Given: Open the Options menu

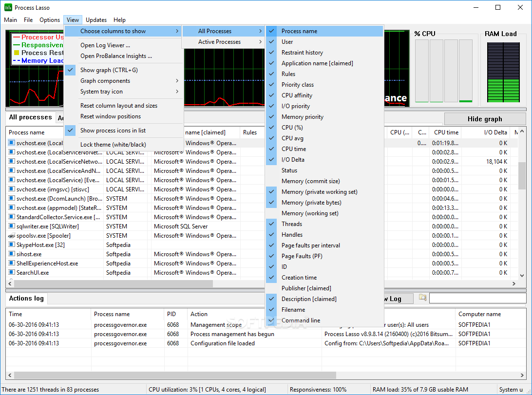Looking at the screenshot, I should [x=50, y=19].
